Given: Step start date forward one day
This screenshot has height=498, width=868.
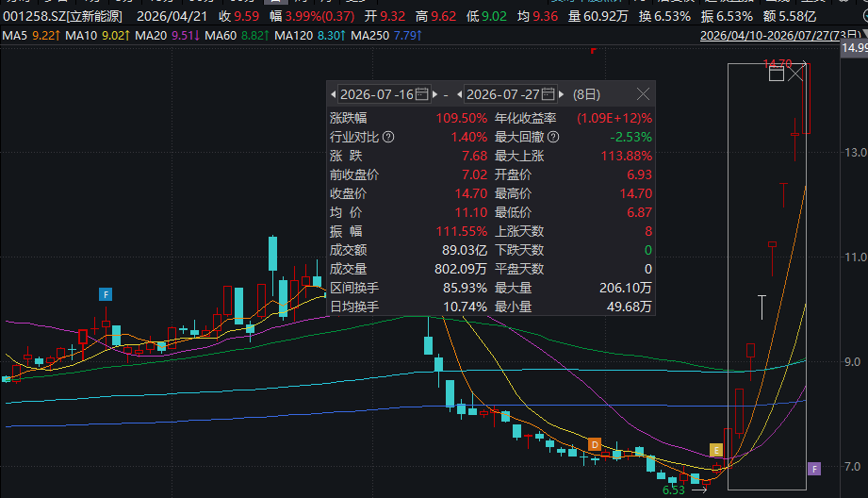Looking at the screenshot, I should tap(434, 94).
